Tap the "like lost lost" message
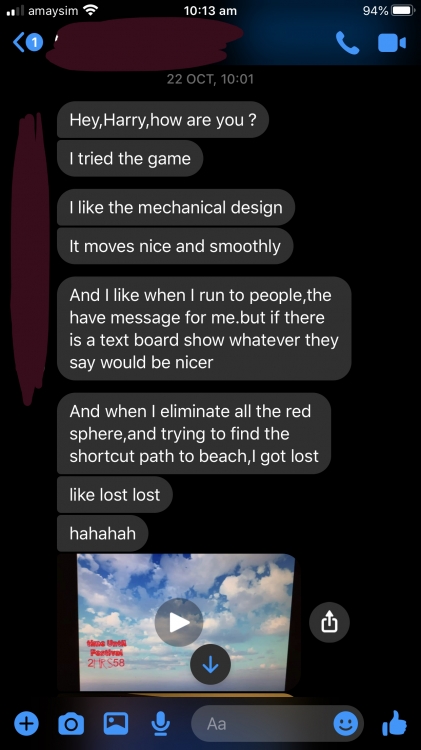421x750 pixels. coord(115,495)
